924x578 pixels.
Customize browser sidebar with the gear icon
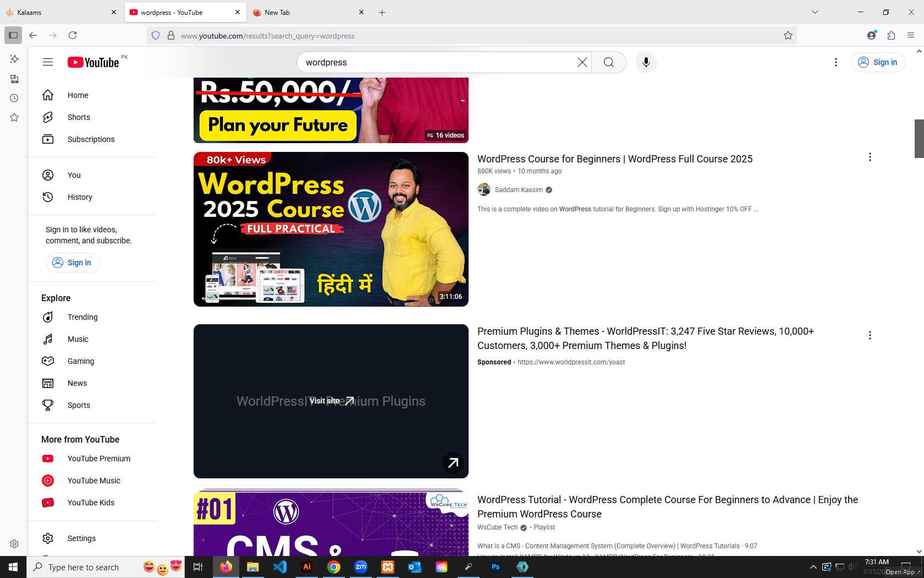click(14, 544)
